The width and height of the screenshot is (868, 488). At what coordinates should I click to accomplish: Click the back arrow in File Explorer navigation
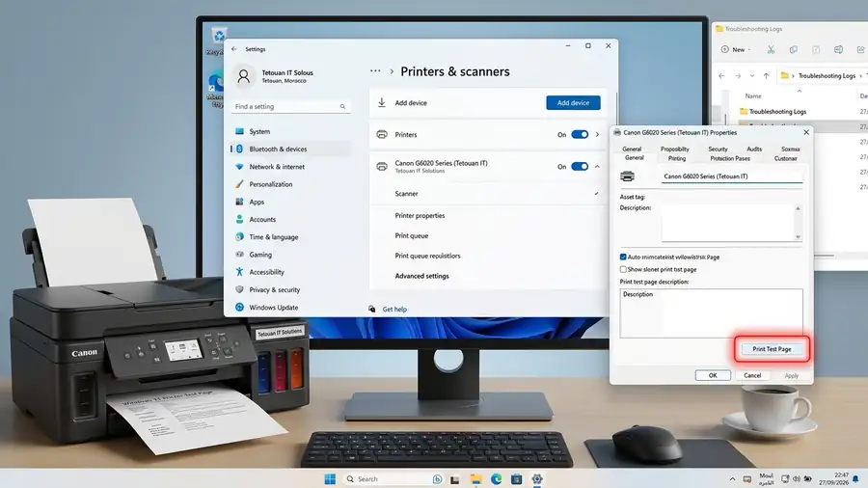click(721, 76)
